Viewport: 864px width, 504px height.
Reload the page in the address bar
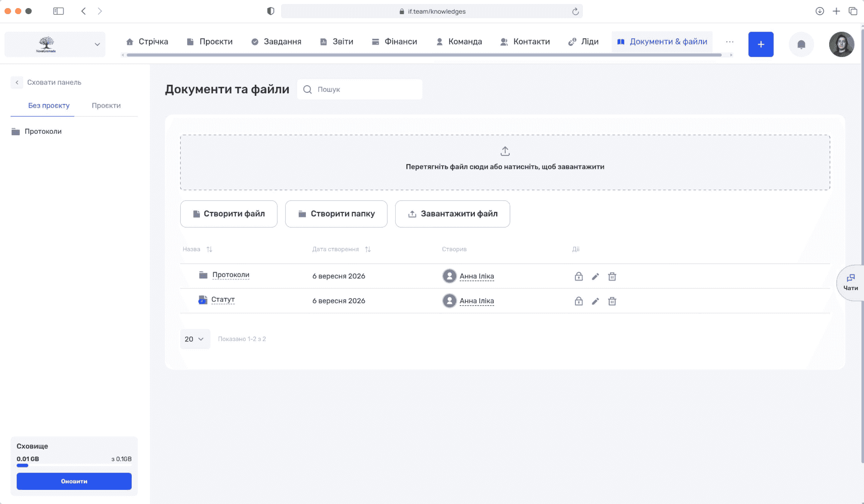tap(575, 11)
